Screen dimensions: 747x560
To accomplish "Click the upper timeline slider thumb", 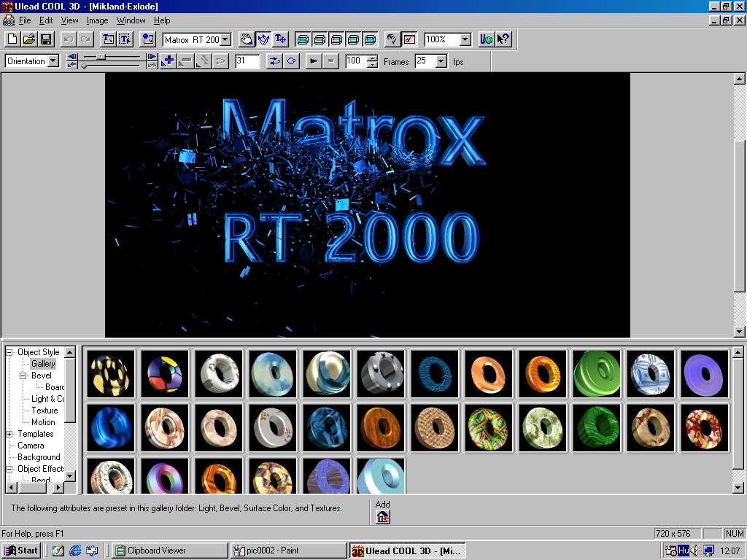I will point(101,57).
